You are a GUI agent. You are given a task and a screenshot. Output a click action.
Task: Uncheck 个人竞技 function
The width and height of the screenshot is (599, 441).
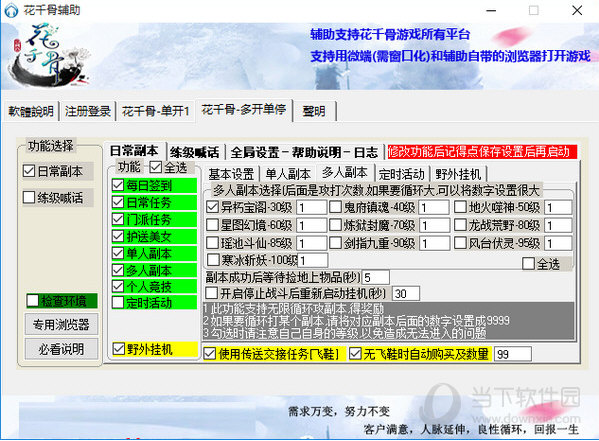coord(118,286)
